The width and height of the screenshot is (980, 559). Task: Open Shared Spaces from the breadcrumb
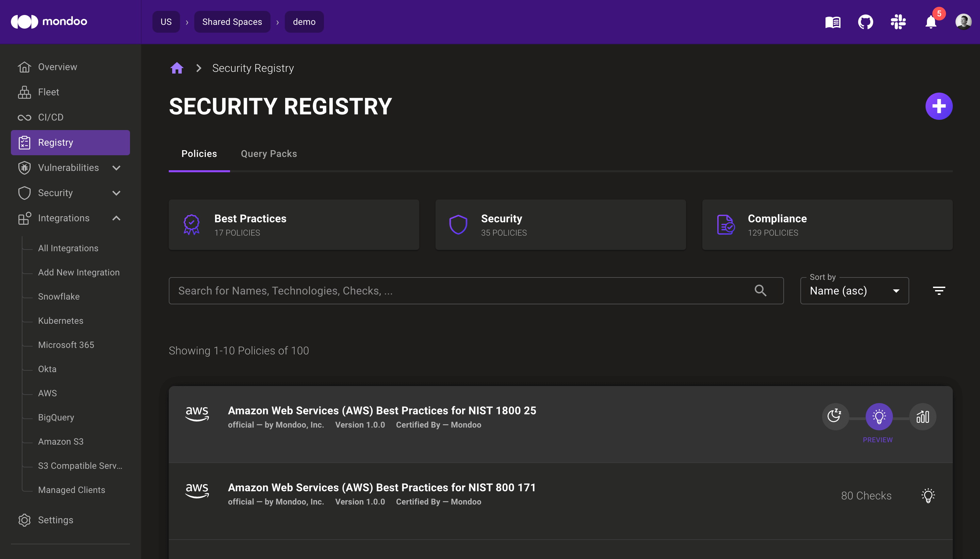pos(232,22)
